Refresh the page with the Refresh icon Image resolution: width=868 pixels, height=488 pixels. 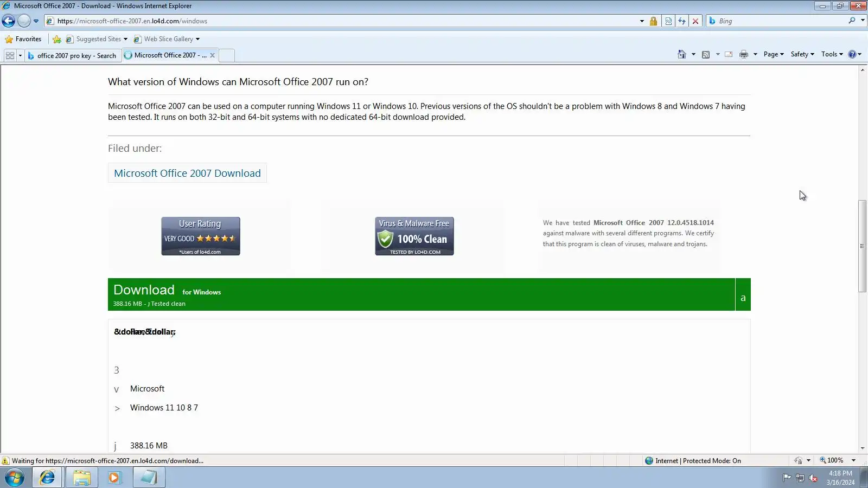click(682, 21)
